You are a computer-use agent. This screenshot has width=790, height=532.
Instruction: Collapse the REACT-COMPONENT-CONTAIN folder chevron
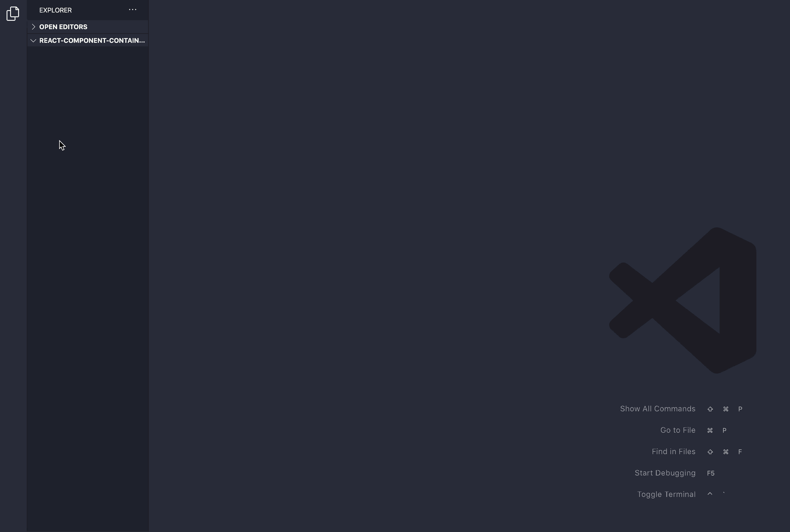click(x=33, y=41)
